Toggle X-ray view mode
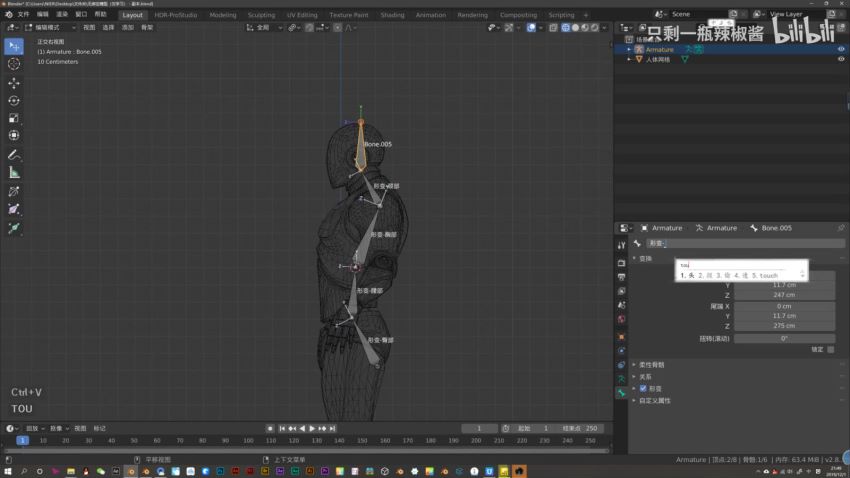Screen dimensions: 850x478 pyautogui.click(x=553, y=28)
